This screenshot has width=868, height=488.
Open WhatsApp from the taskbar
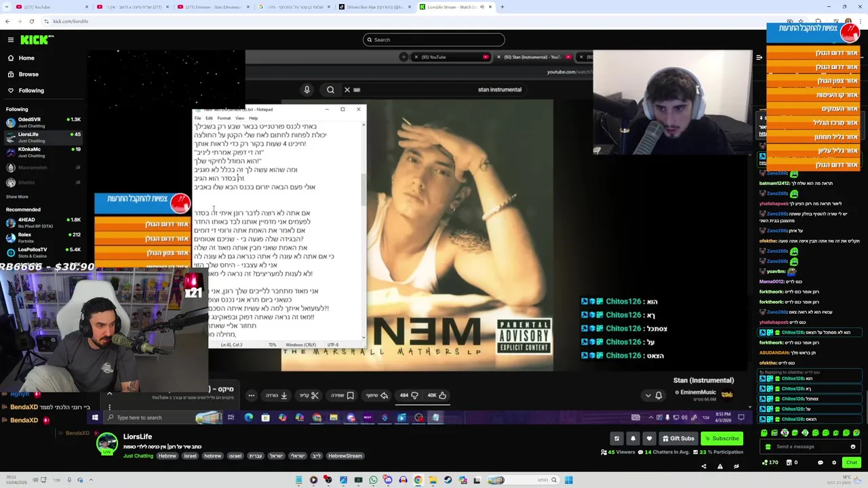pos(374,481)
